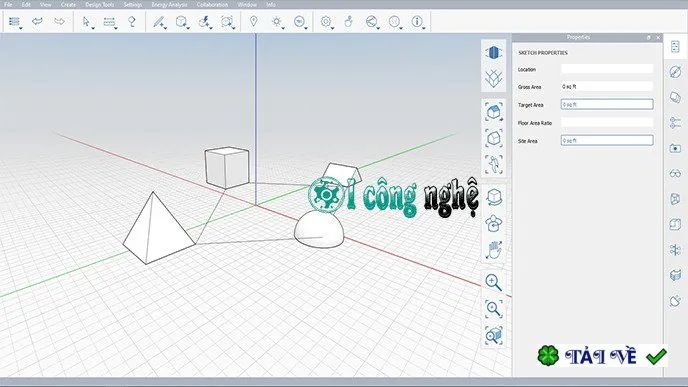Open the Info menu
Image resolution: width=688 pixels, height=387 pixels.
tap(271, 4)
